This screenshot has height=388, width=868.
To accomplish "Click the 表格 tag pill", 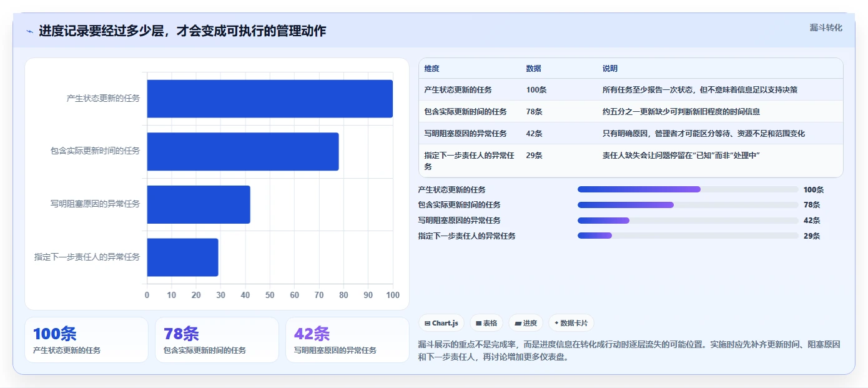I will (x=486, y=323).
